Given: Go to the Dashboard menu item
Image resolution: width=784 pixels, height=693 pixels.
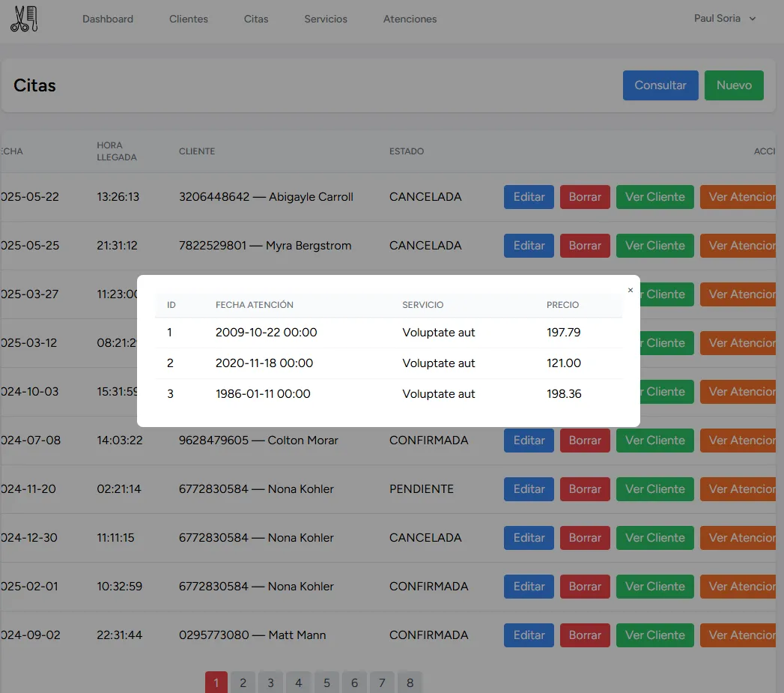Looking at the screenshot, I should (x=108, y=19).
